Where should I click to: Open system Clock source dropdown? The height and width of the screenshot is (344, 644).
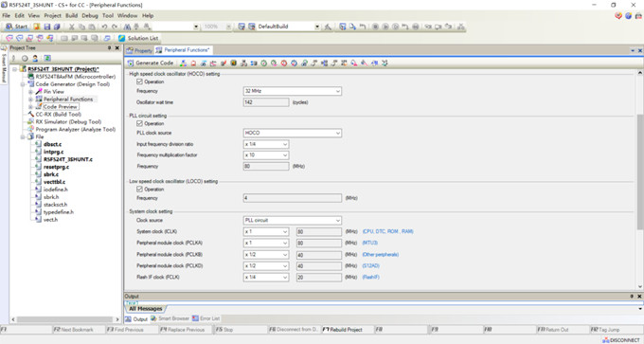click(292, 220)
